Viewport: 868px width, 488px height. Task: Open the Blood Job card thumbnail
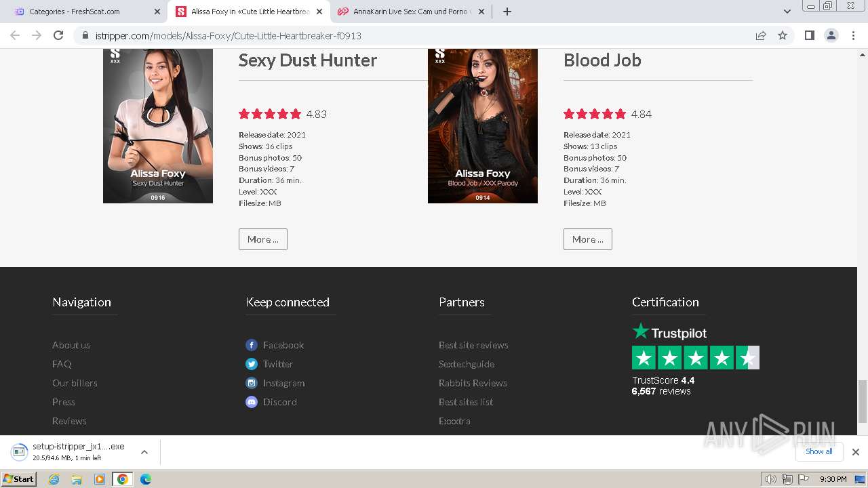(x=483, y=125)
